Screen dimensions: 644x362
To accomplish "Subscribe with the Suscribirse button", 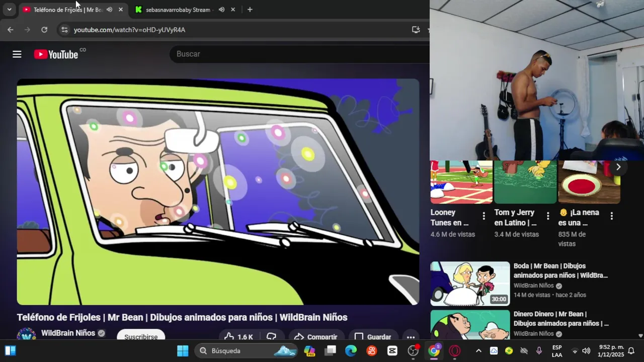I will tap(141, 336).
